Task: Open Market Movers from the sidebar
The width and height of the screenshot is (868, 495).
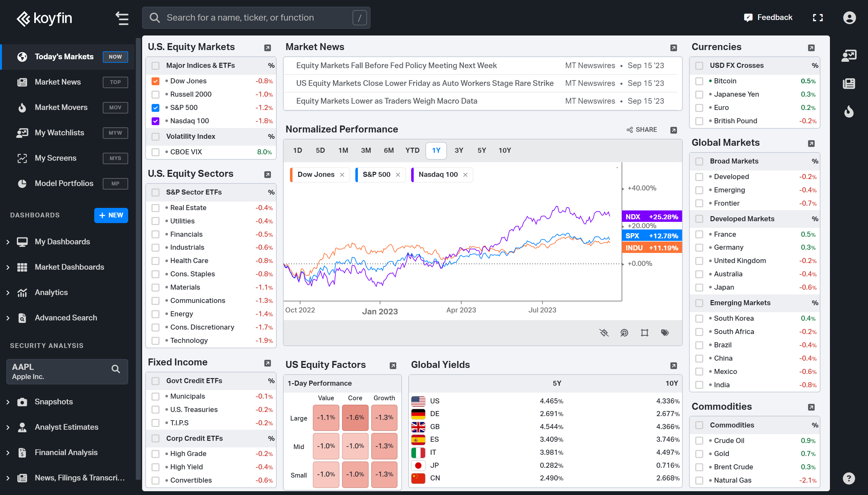Action: coord(61,107)
